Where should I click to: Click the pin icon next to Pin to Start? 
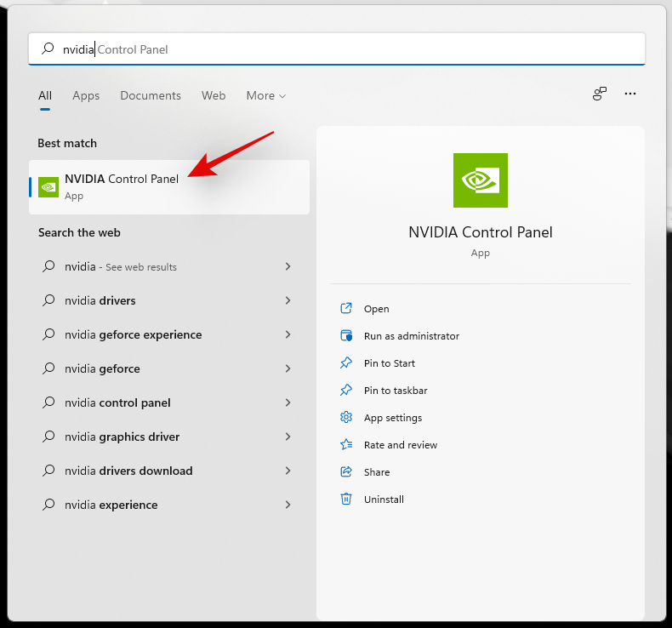(346, 363)
